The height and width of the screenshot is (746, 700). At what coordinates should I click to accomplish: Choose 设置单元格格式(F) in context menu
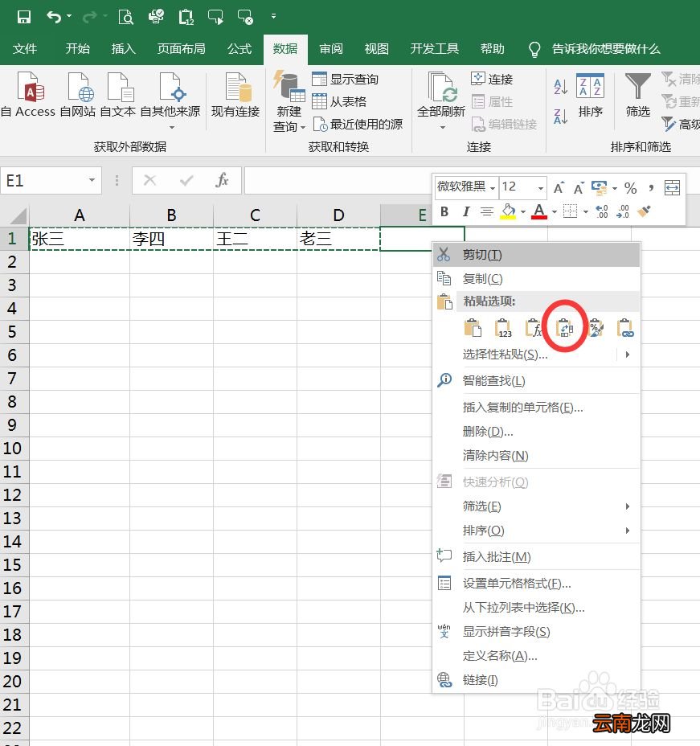pos(536,584)
